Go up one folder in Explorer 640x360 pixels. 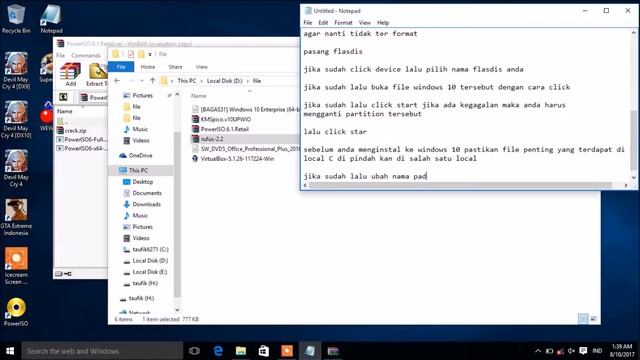pos(152,81)
